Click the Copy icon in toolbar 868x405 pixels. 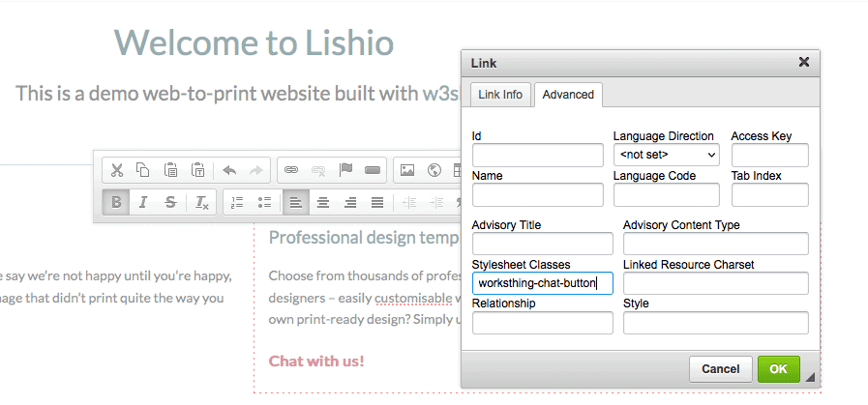pyautogui.click(x=143, y=170)
